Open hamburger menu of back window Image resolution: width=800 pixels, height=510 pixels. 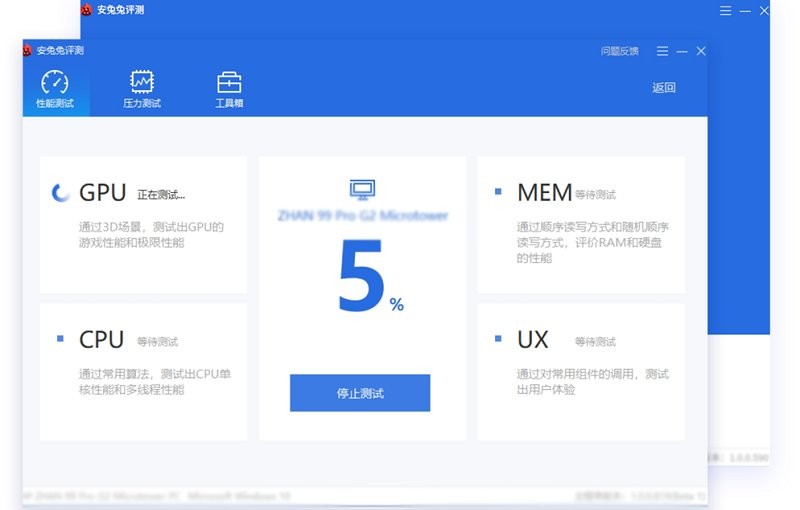(x=726, y=11)
